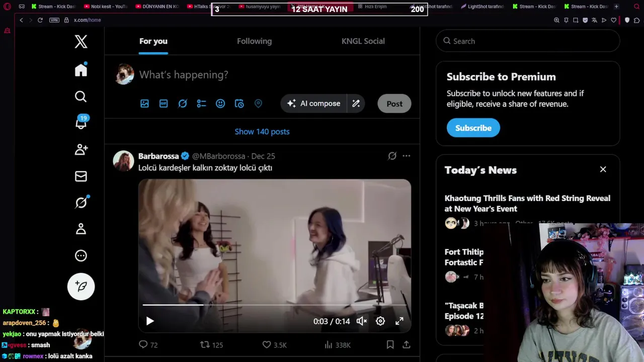Click Show 140 posts link
Screen dimensions: 644x362
tap(262, 132)
